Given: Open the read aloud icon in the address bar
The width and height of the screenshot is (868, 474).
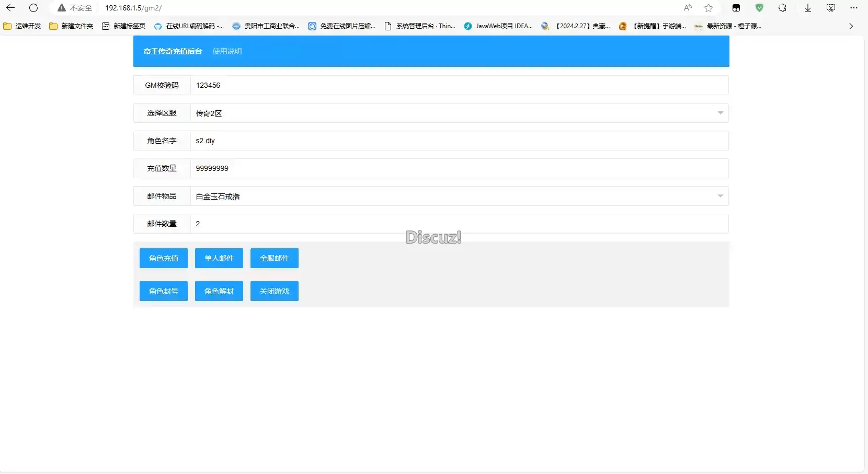Looking at the screenshot, I should click(688, 8).
